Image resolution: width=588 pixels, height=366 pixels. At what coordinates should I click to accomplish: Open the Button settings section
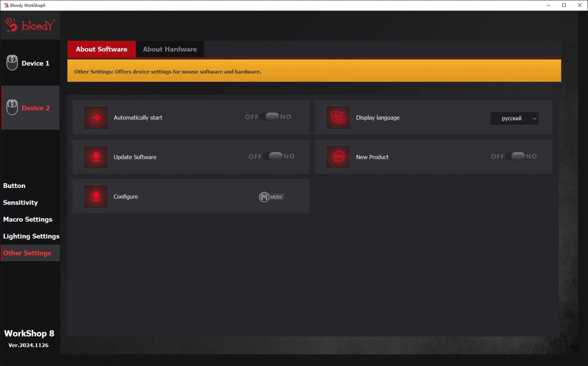pyautogui.click(x=14, y=186)
